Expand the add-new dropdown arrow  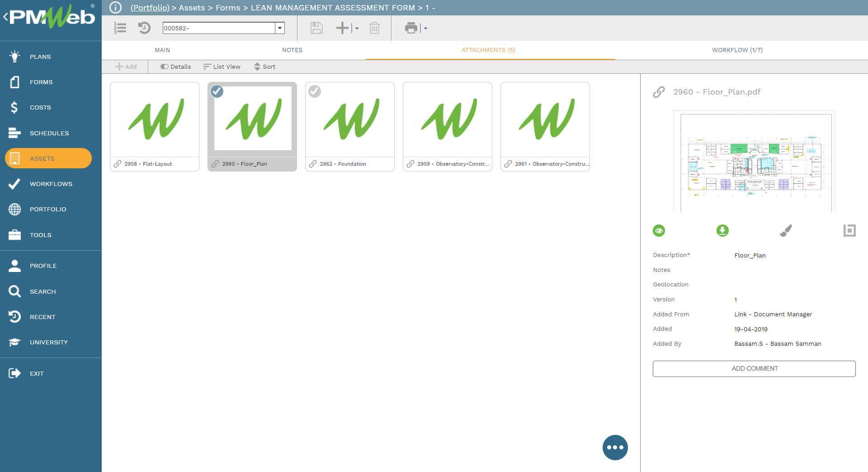tap(357, 29)
